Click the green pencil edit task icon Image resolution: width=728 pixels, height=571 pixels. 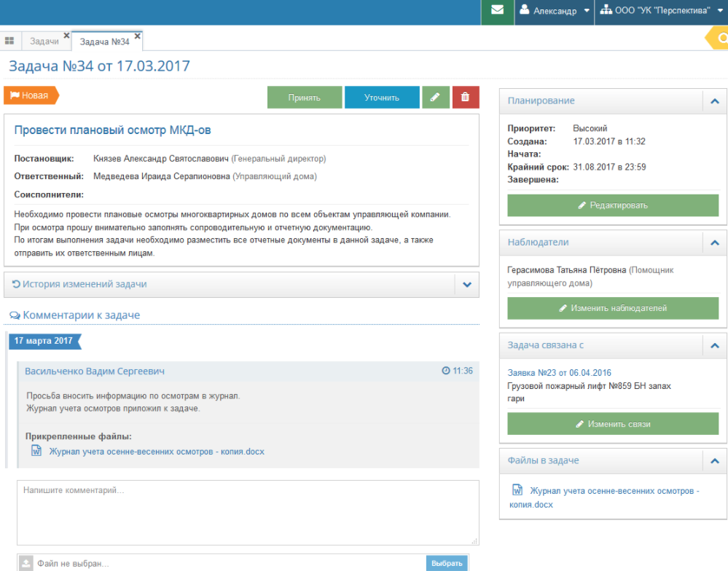[435, 98]
